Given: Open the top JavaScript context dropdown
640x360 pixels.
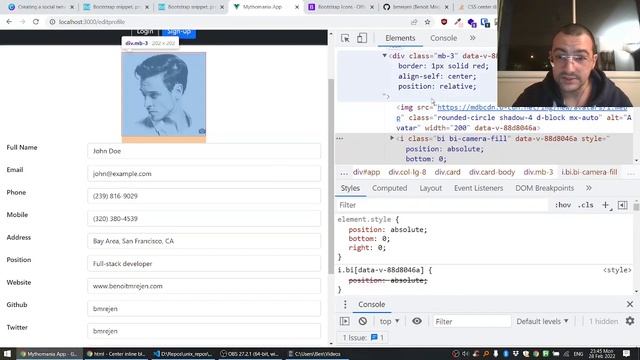Looking at the screenshot, I should [x=389, y=321].
